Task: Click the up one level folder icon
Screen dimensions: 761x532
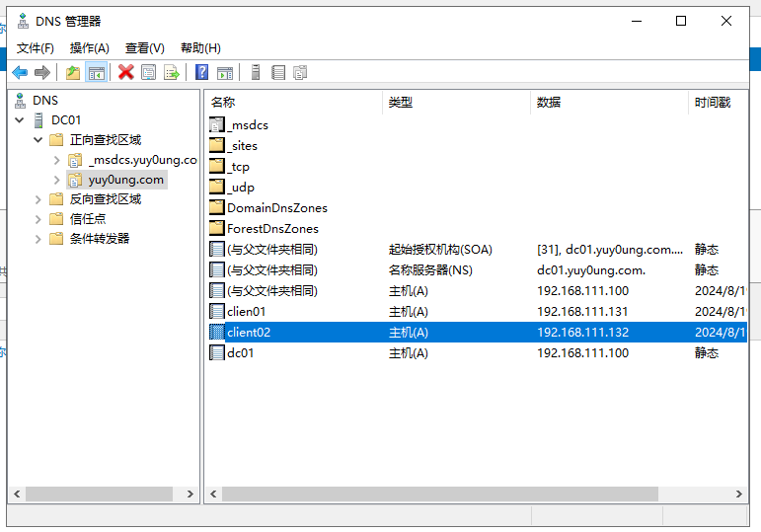Action: tap(73, 72)
